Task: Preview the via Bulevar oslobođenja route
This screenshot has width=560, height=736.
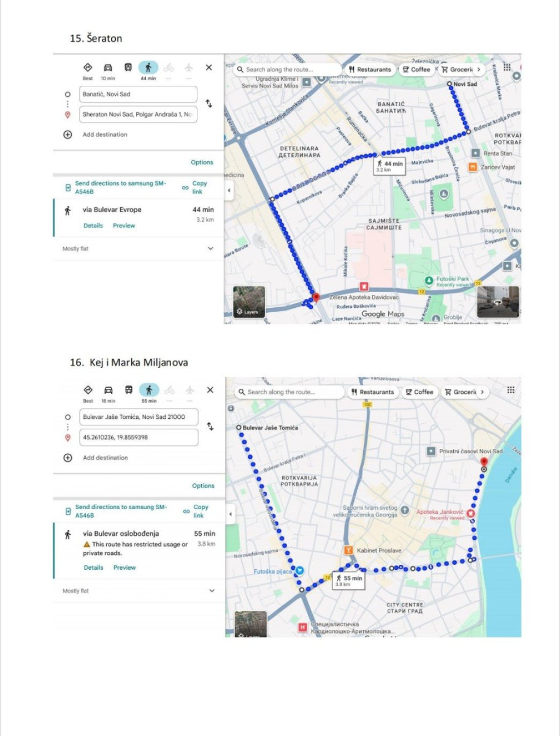Action: pyautogui.click(x=124, y=568)
